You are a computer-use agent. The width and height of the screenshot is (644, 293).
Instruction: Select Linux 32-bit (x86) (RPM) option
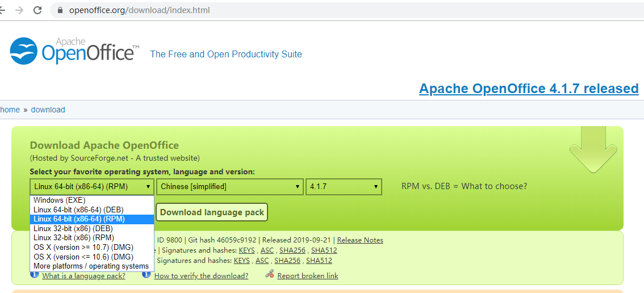tap(92, 238)
